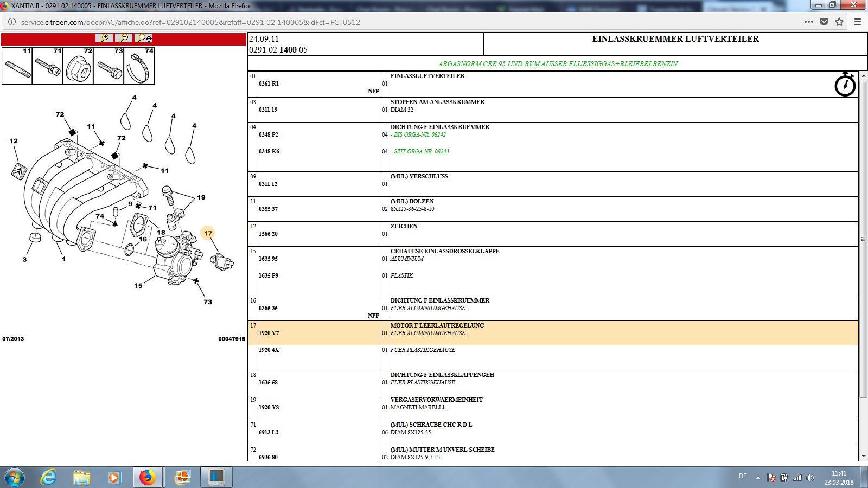
Task: Zoom out of the parts diagram
Action: pyautogui.click(x=124, y=38)
